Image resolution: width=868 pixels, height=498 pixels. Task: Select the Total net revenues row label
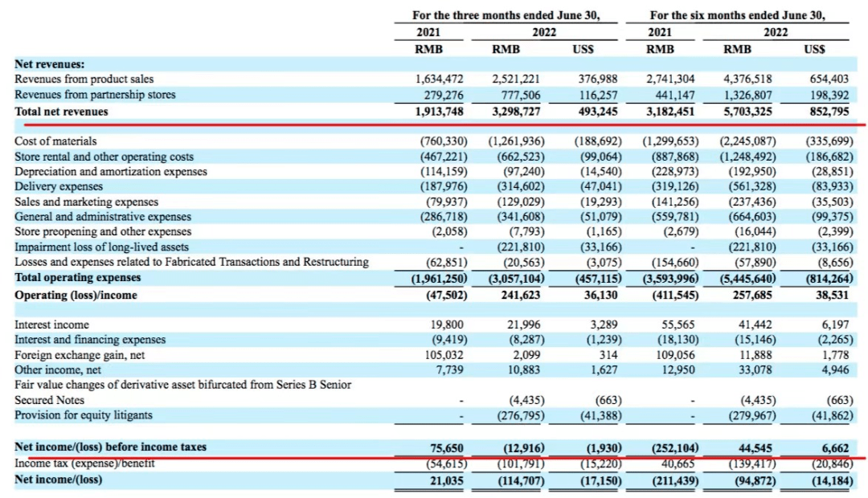pos(61,112)
